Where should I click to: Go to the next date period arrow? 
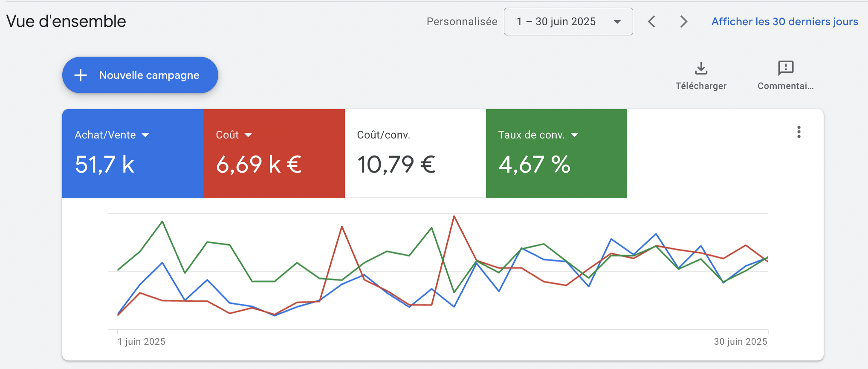pos(683,22)
